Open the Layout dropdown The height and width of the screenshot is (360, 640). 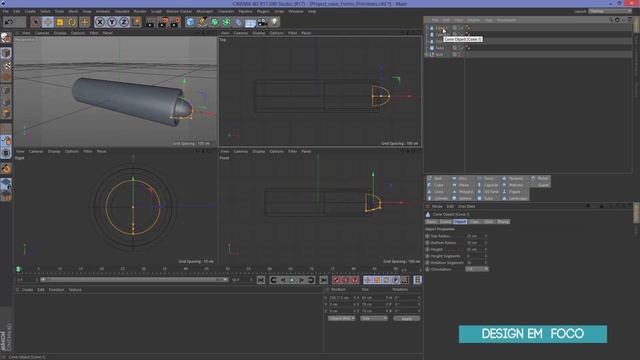pos(610,11)
